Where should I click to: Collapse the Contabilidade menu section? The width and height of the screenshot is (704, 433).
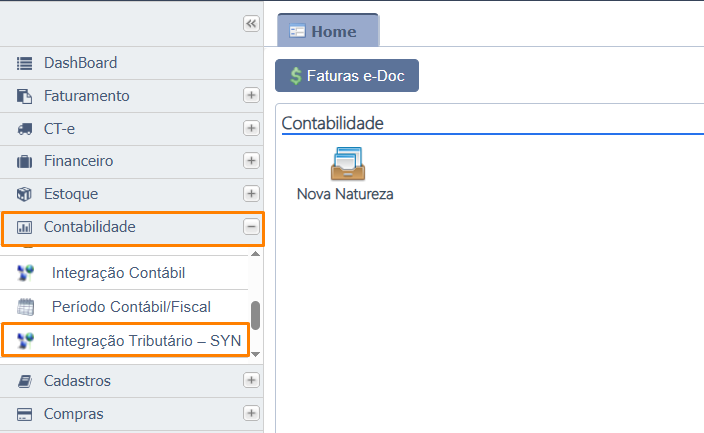point(251,227)
